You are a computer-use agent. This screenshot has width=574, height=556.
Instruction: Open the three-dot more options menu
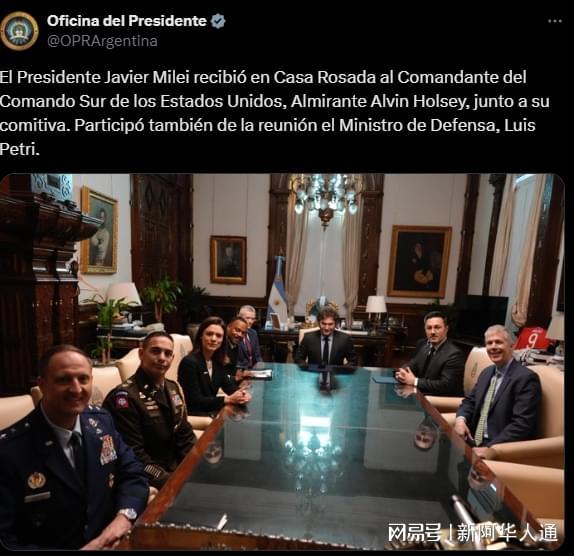[555, 21]
